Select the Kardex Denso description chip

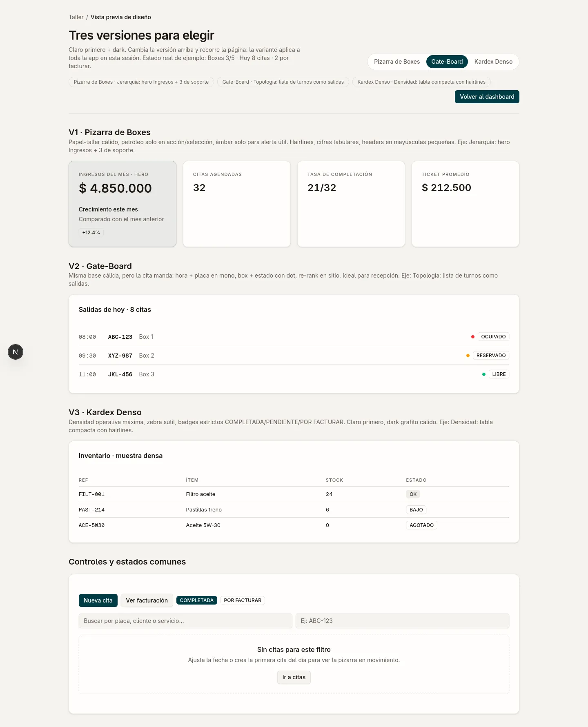(x=421, y=82)
